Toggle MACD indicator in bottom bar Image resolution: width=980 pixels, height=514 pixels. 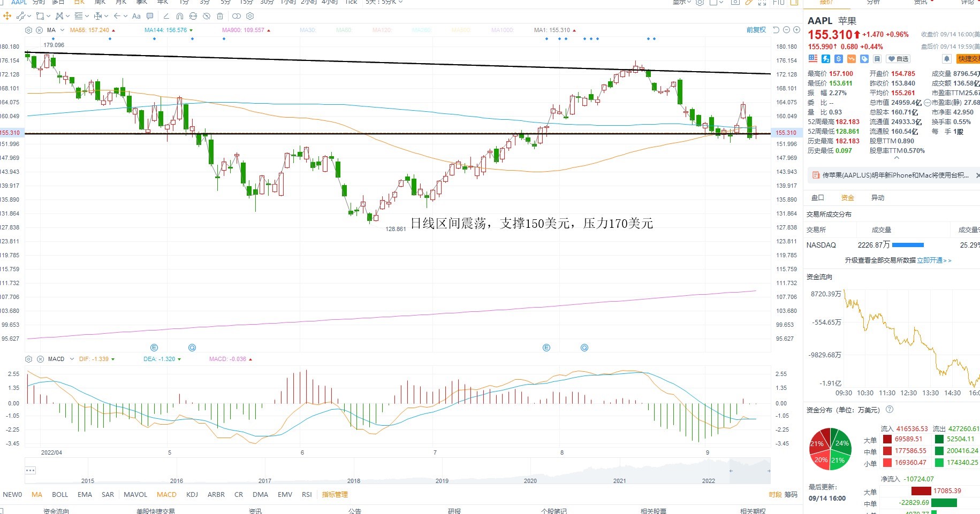[166, 495]
